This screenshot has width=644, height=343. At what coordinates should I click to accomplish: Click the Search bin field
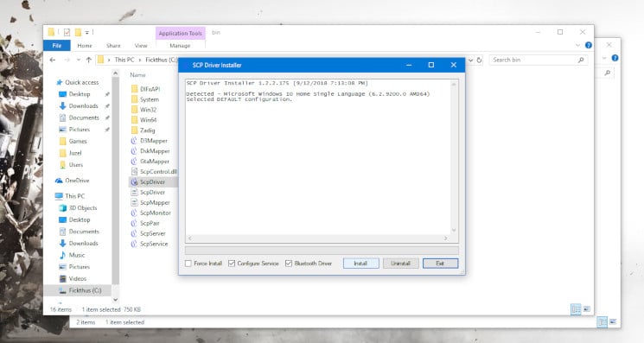(538, 60)
